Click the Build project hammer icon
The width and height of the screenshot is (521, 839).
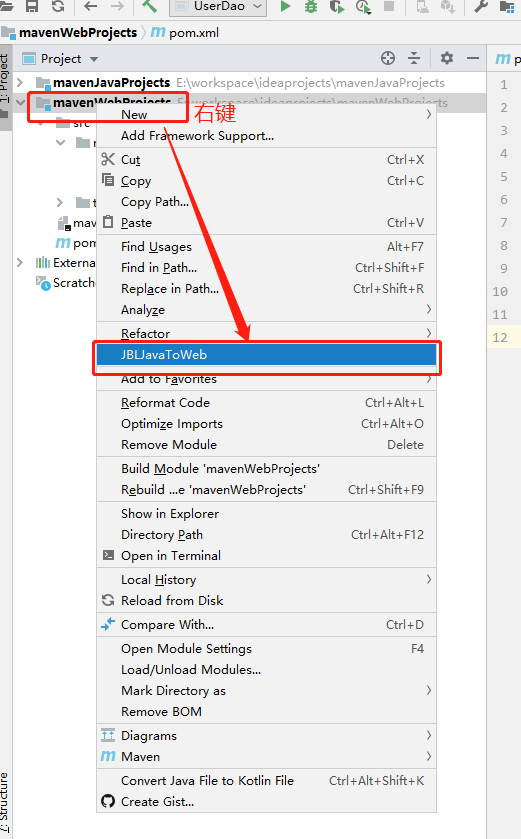click(150, 6)
